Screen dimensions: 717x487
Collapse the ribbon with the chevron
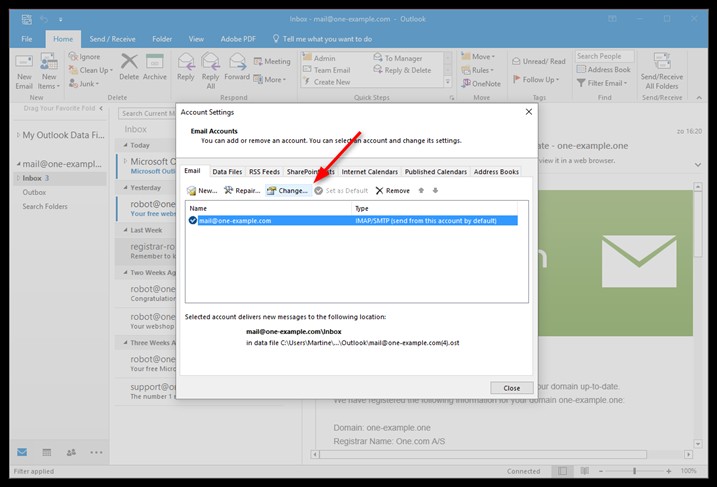coord(699,97)
